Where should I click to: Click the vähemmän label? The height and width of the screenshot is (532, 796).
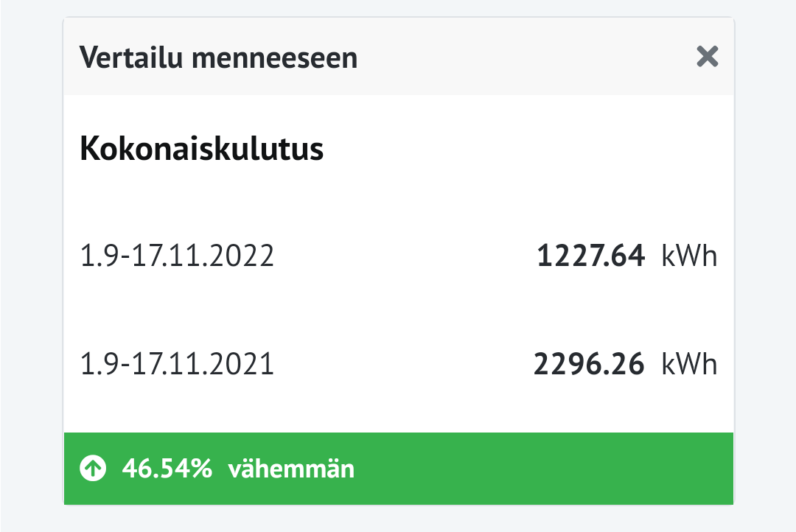291,468
